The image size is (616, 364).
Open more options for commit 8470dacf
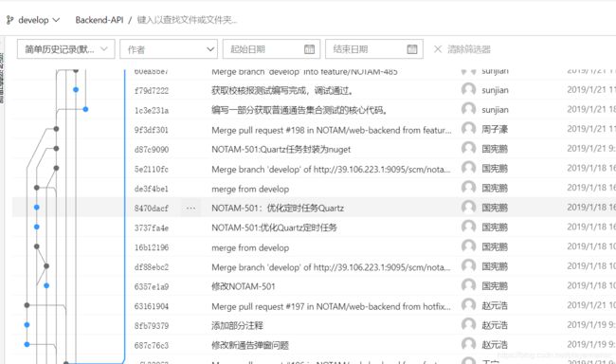(x=190, y=208)
